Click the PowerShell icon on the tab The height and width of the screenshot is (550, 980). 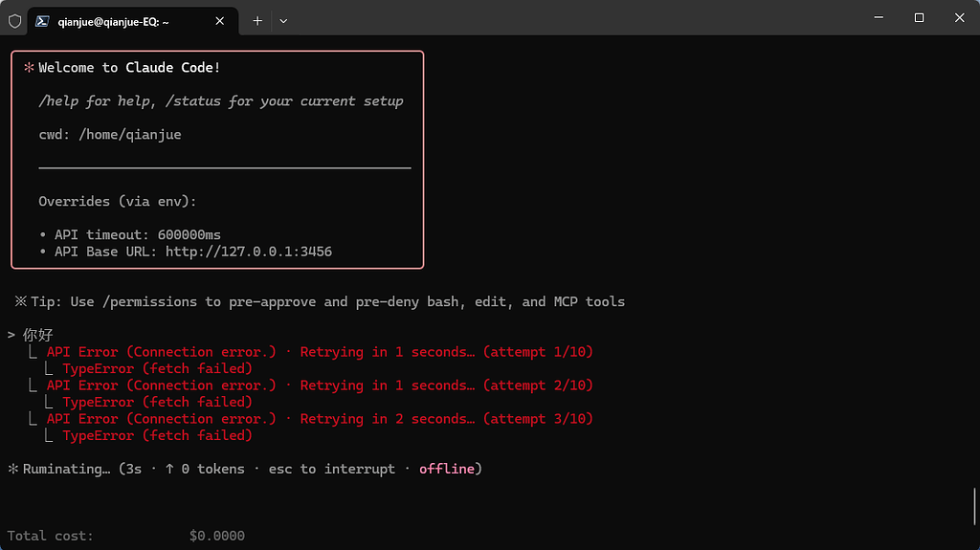tap(42, 21)
